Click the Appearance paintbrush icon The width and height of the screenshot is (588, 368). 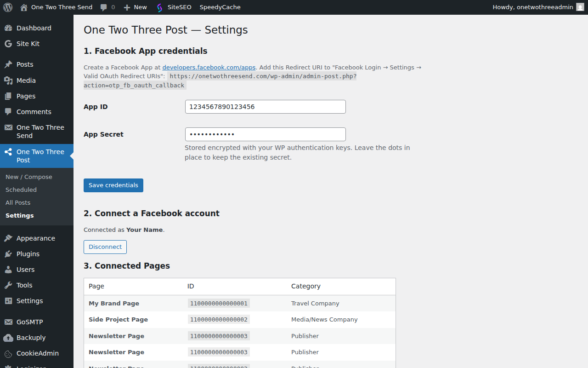[x=8, y=238]
